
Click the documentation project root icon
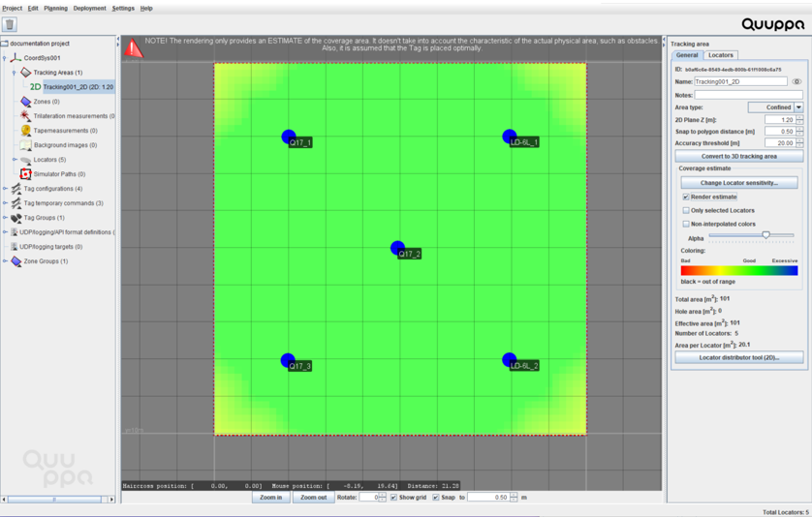(x=5, y=44)
